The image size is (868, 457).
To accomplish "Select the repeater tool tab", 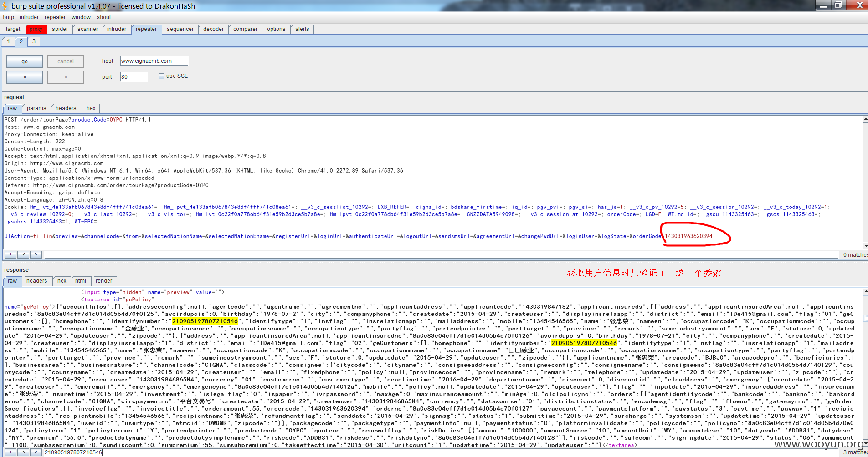I will pyautogui.click(x=146, y=29).
